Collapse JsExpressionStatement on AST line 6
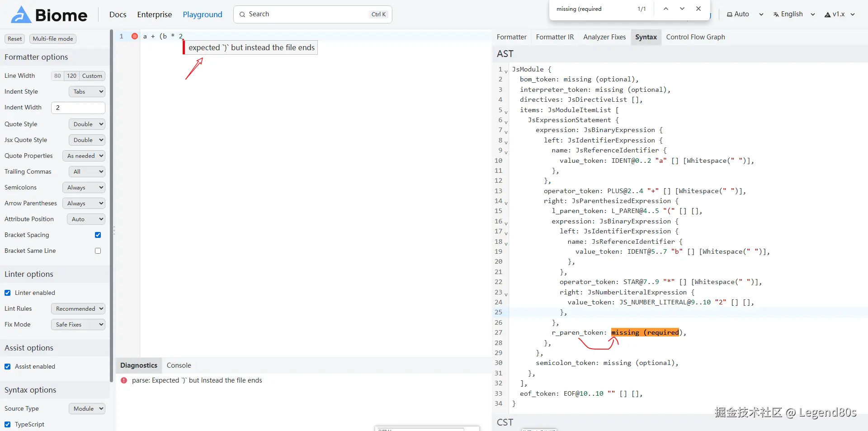The width and height of the screenshot is (868, 431). tap(506, 121)
